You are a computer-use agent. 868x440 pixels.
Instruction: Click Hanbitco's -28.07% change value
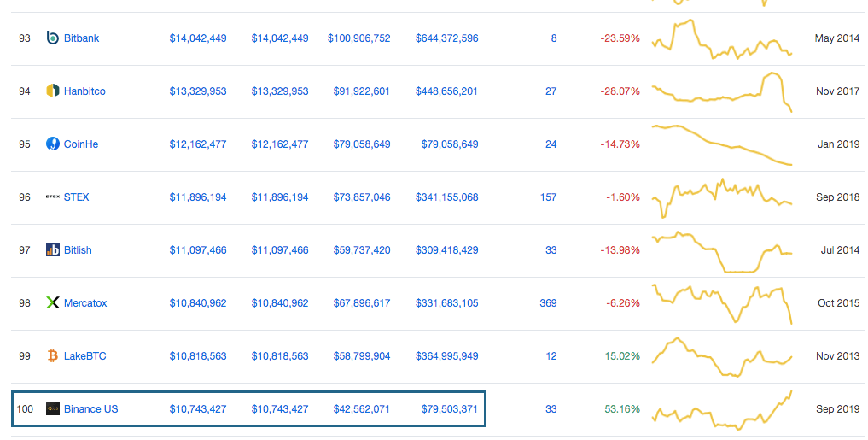[x=620, y=91]
